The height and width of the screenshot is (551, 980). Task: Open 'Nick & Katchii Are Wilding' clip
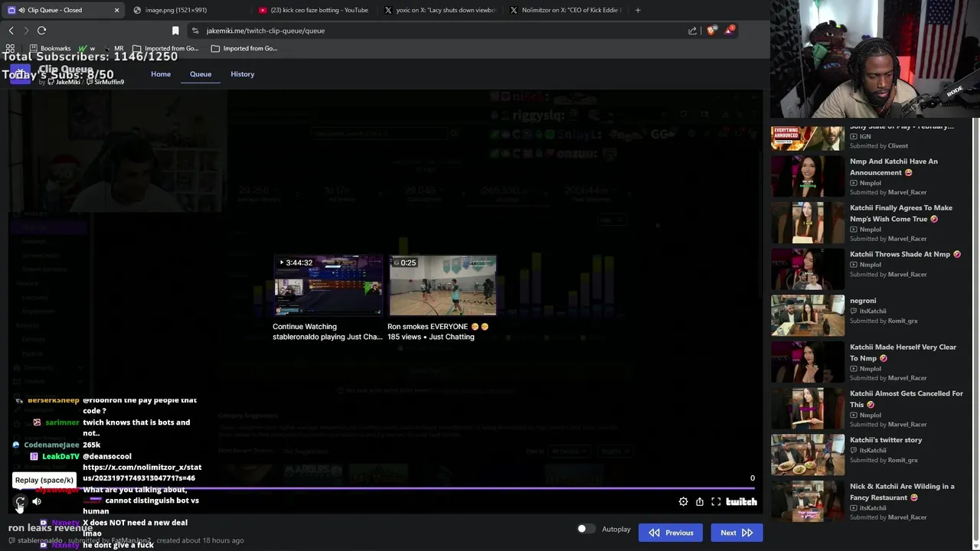coord(902,492)
